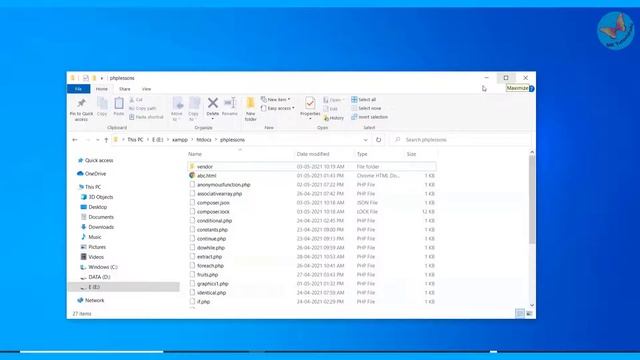
Task: Refresh the phplessons folder view
Action: pos(378,140)
